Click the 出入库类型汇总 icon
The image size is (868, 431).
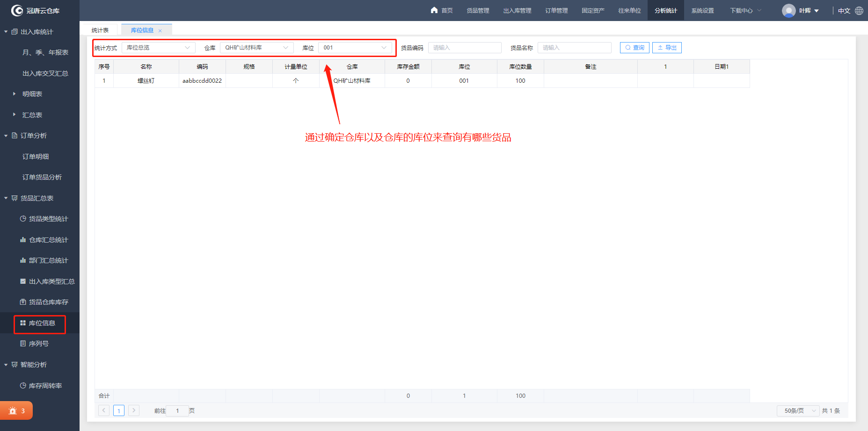[23, 281]
